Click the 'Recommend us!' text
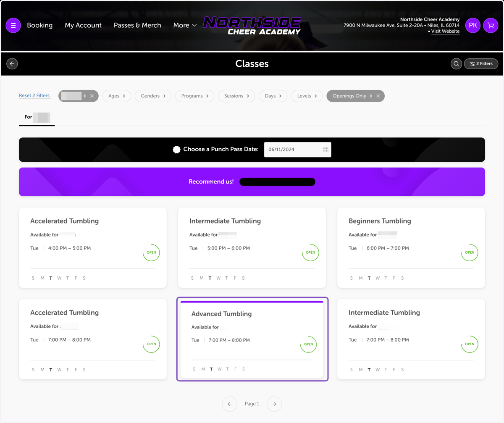 click(x=211, y=182)
